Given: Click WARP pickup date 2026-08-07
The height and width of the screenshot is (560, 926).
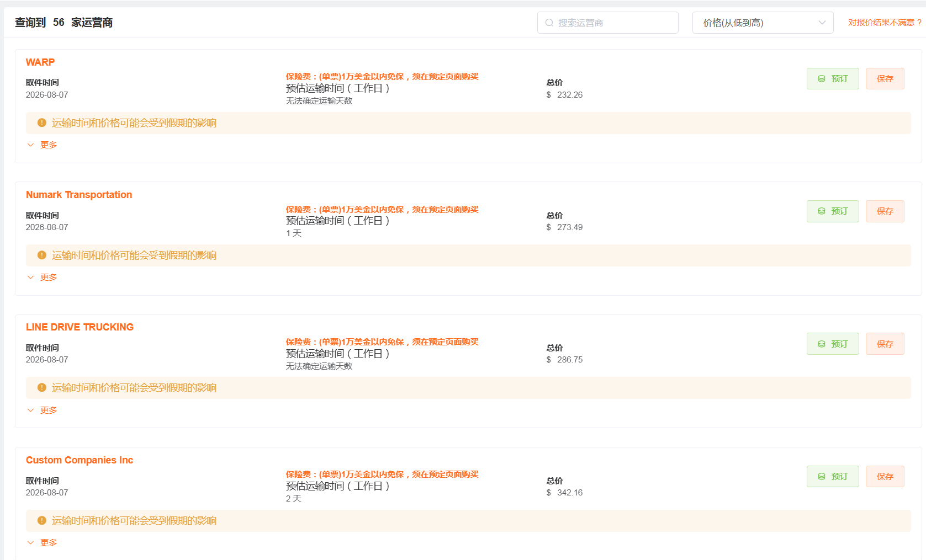Looking at the screenshot, I should [47, 95].
